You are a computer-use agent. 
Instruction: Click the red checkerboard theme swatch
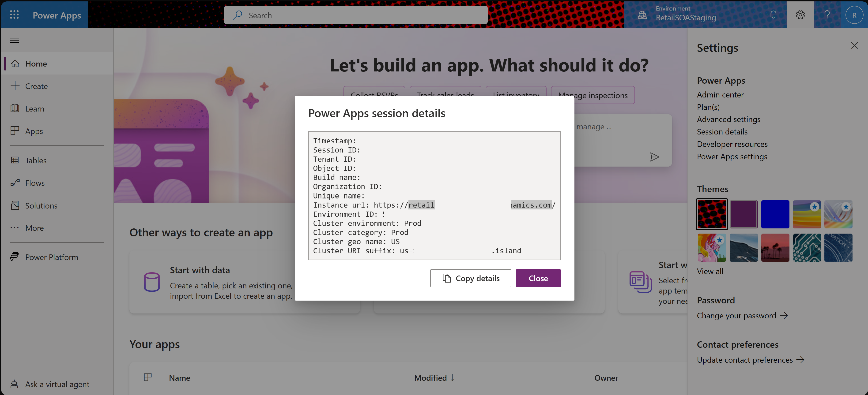tap(712, 214)
